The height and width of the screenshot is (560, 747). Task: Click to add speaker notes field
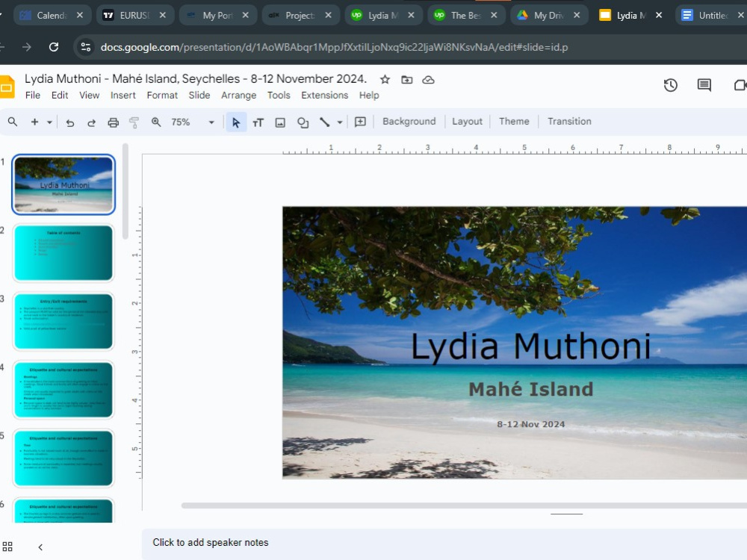(x=444, y=543)
